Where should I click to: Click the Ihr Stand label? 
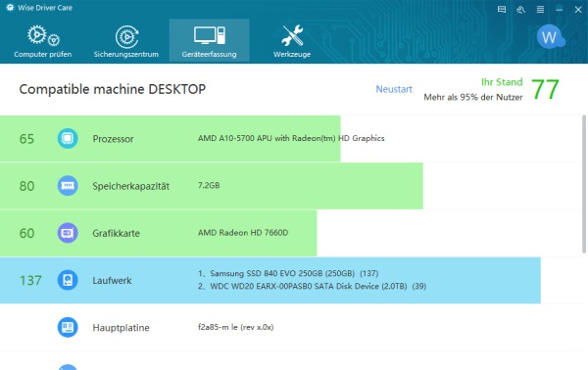(502, 82)
